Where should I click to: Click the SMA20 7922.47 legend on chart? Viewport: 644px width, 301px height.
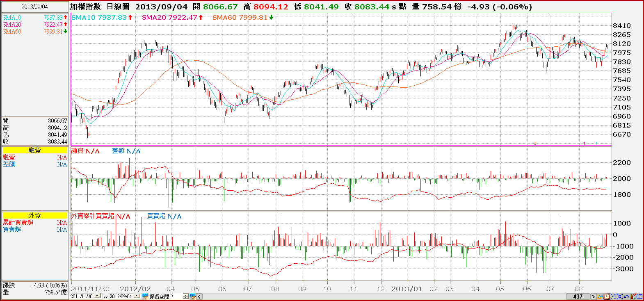pos(173,17)
